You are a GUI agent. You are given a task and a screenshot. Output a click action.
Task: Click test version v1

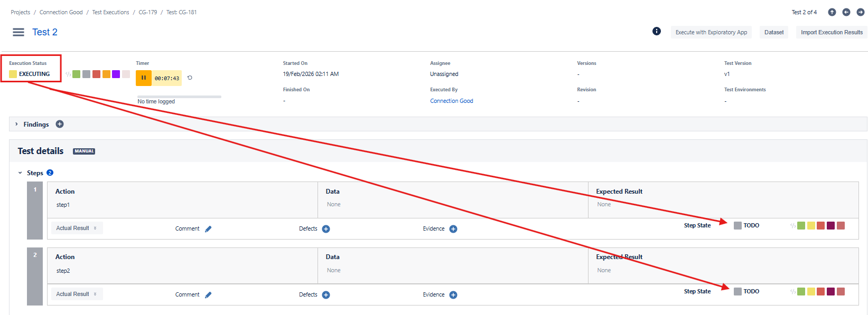(727, 74)
